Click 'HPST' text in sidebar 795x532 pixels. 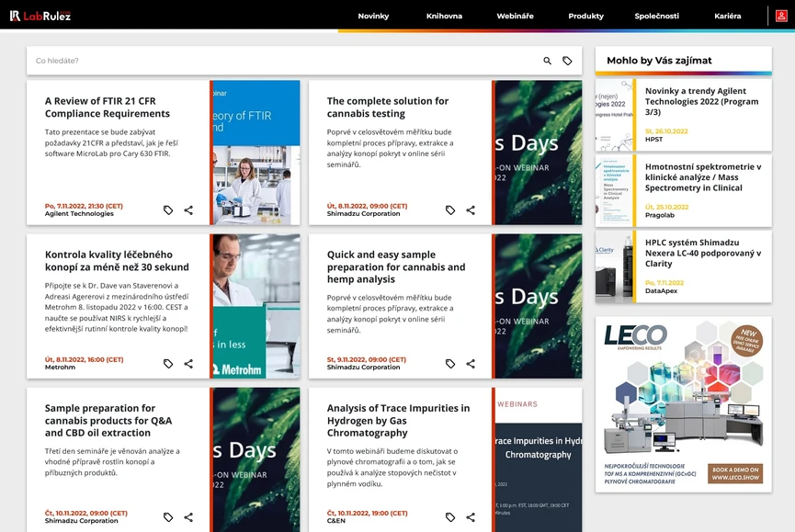[653, 140]
